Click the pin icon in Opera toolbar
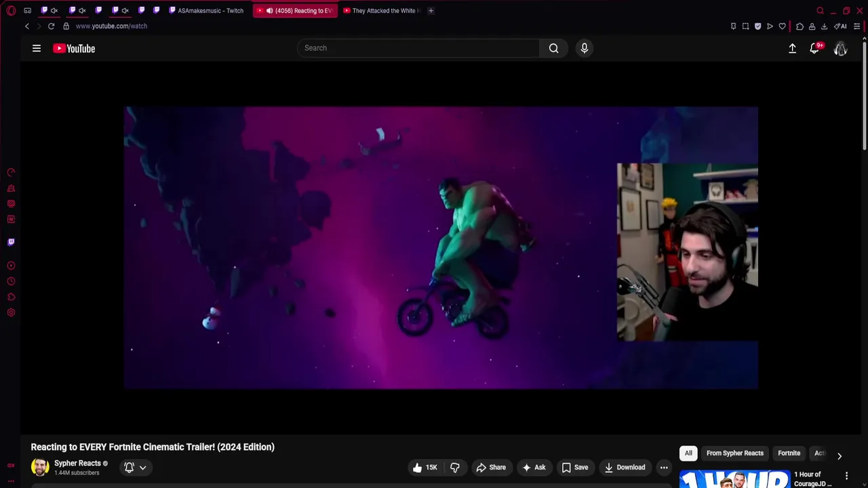Screen dimensions: 868x488 click(733, 26)
